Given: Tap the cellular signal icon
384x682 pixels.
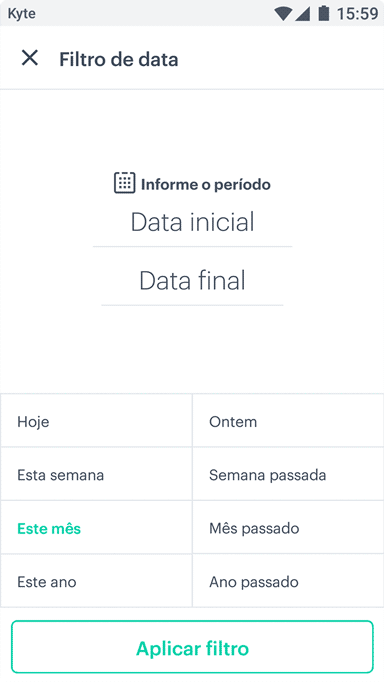Looking at the screenshot, I should pyautogui.click(x=303, y=14).
